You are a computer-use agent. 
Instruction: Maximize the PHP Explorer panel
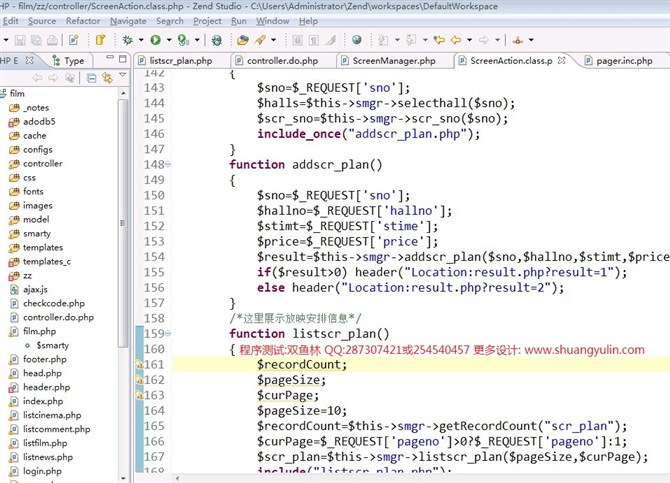pos(123,59)
